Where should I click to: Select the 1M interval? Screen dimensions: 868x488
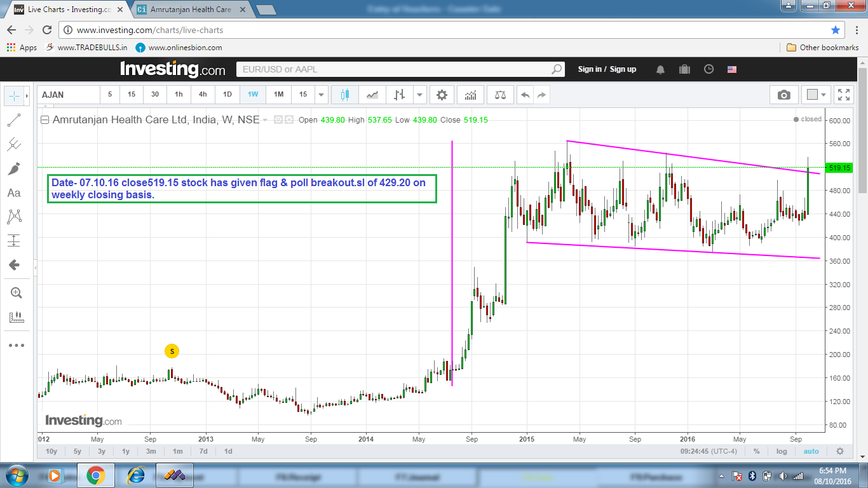tap(278, 95)
